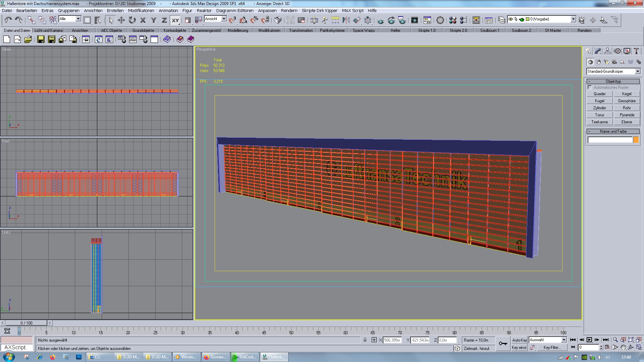Click the Teekanne primitive button
This screenshot has width=644, height=362.
click(x=599, y=122)
